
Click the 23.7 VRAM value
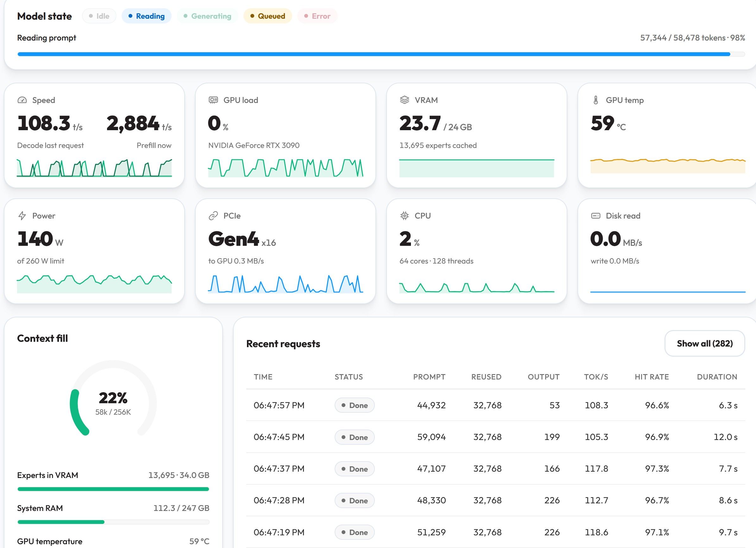(x=420, y=124)
